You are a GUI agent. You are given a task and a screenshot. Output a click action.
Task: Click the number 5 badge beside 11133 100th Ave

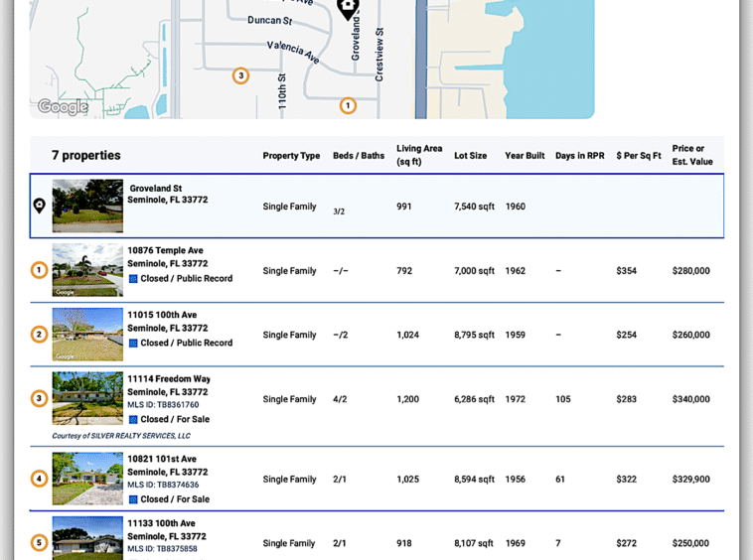tap(40, 543)
